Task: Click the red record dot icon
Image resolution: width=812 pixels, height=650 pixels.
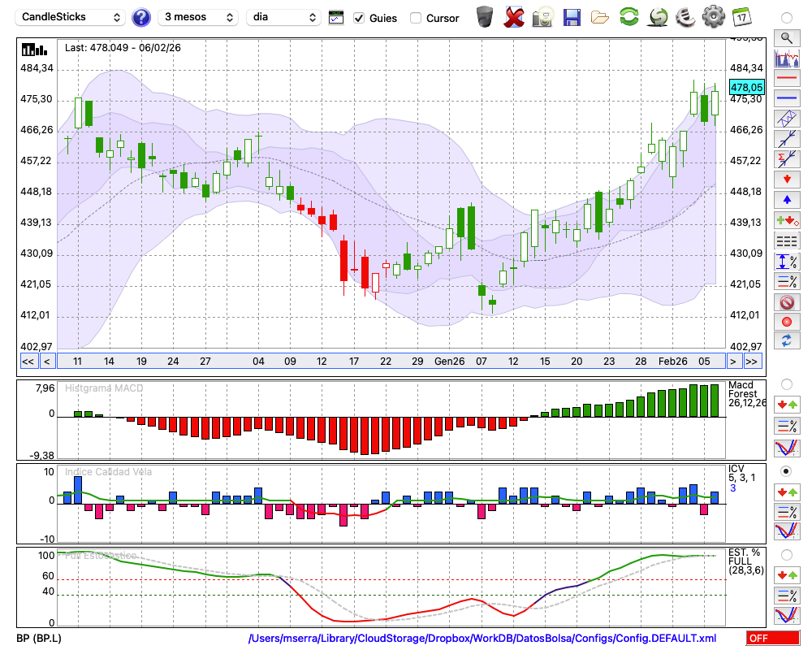Action: pyautogui.click(x=787, y=322)
